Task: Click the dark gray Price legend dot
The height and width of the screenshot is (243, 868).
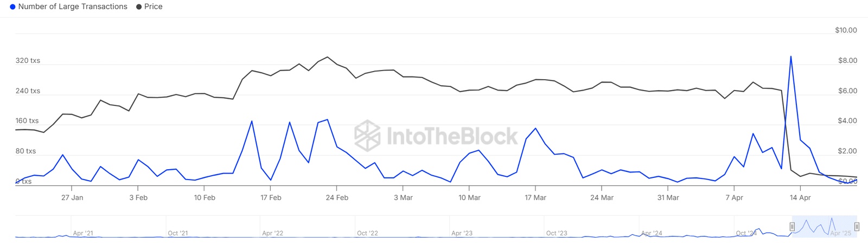Action: (139, 7)
